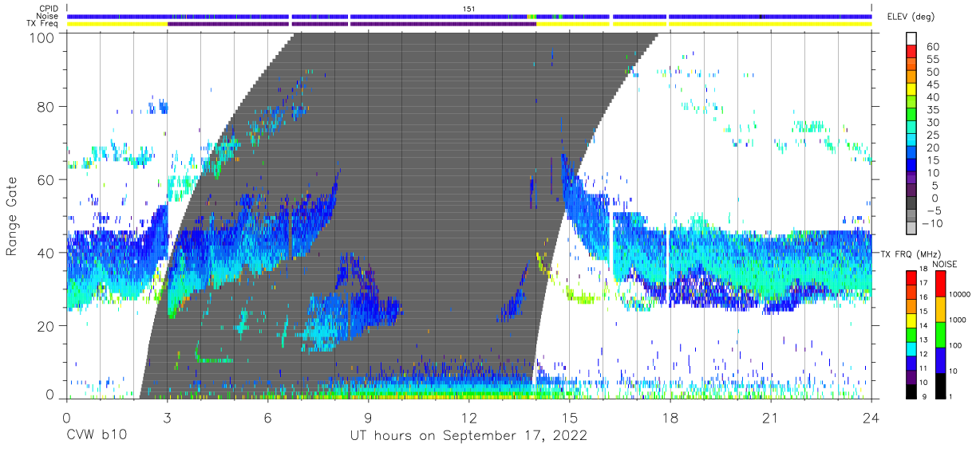The height and width of the screenshot is (452, 980).
Task: Click the '14' tick on the TX FRQ scale
Action: (x=924, y=325)
